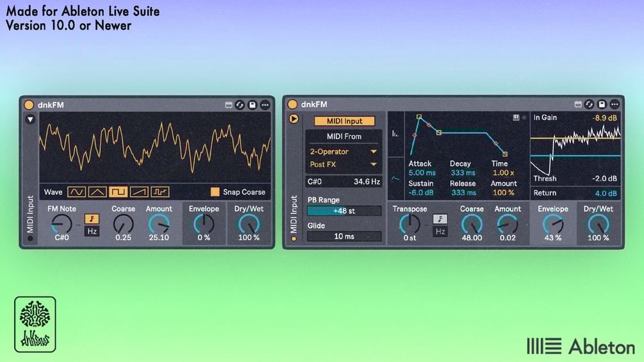The image size is (644, 362).
Task: Open right dnkFM options menu
Action: click(x=615, y=104)
